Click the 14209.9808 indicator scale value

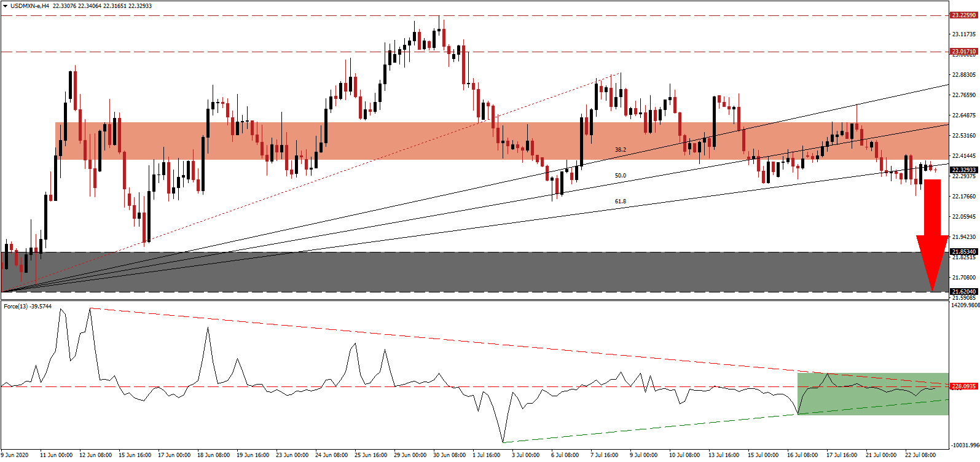pyautogui.click(x=964, y=305)
